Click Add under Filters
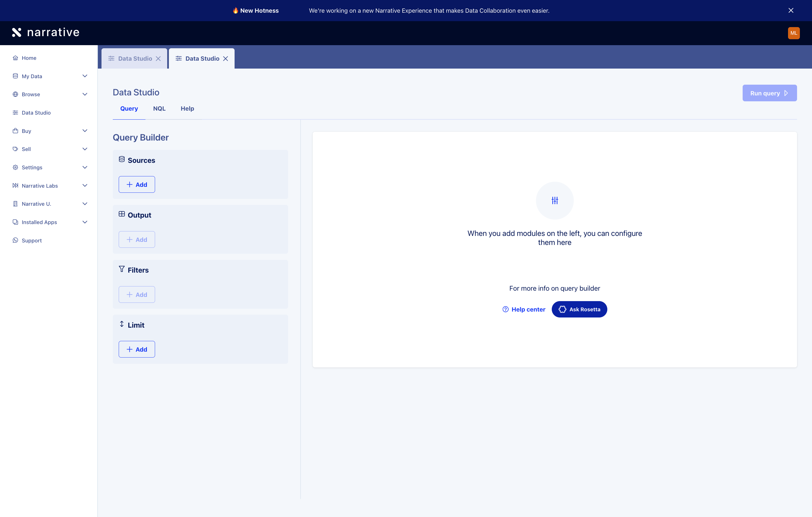812x517 pixels. pyautogui.click(x=136, y=294)
